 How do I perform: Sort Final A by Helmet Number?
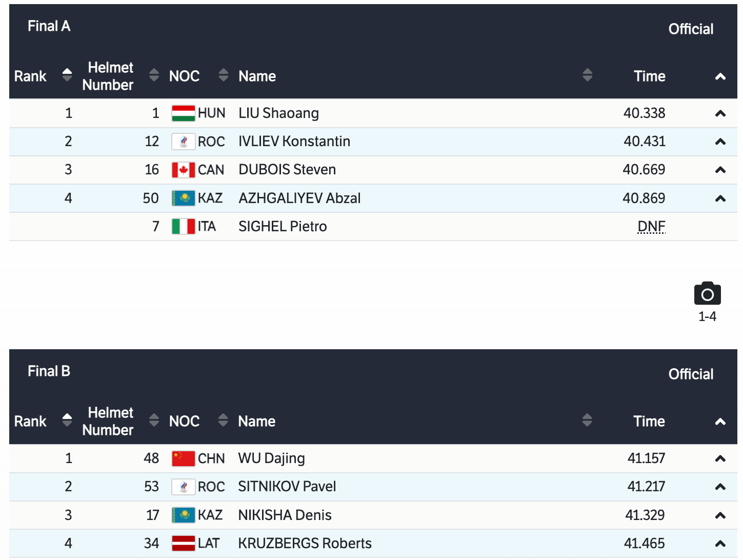(x=154, y=75)
